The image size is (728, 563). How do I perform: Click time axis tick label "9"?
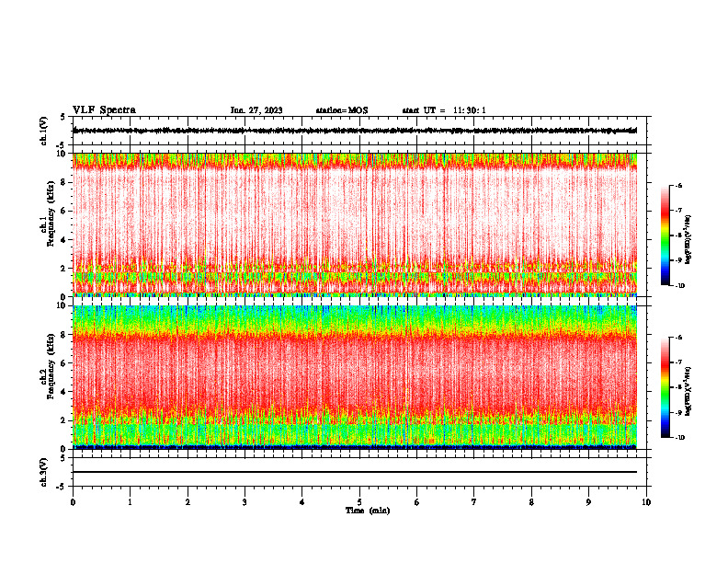pyautogui.click(x=588, y=502)
